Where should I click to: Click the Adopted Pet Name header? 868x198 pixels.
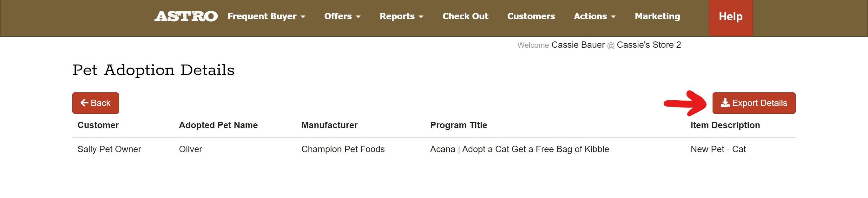click(x=218, y=125)
